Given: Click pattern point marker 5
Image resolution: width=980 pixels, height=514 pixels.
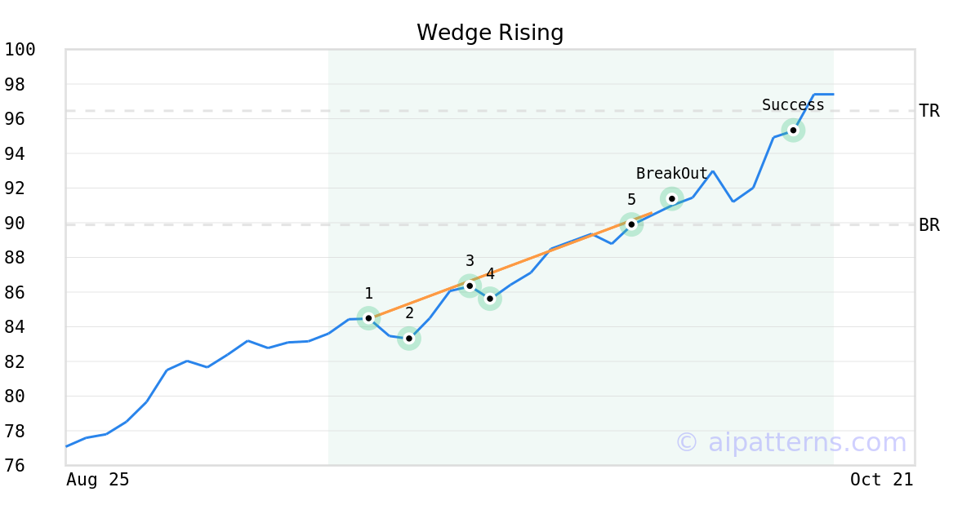Looking at the screenshot, I should [631, 224].
